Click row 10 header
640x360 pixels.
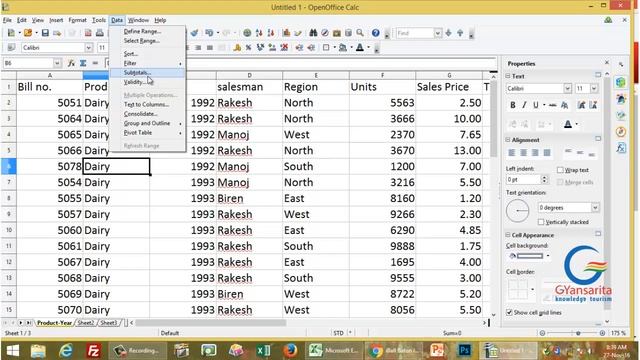[x=9, y=230]
